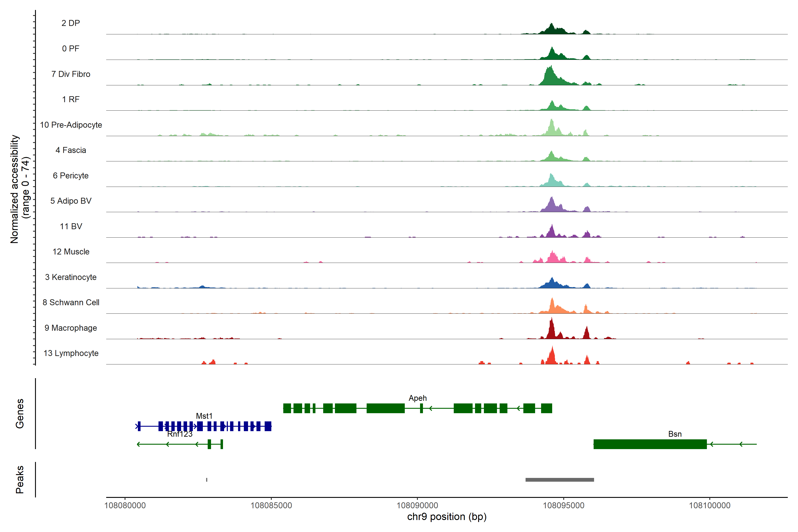This screenshot has height=532, width=798.
Task: Select the 13 Lymphocyte track label
Action: (70, 353)
